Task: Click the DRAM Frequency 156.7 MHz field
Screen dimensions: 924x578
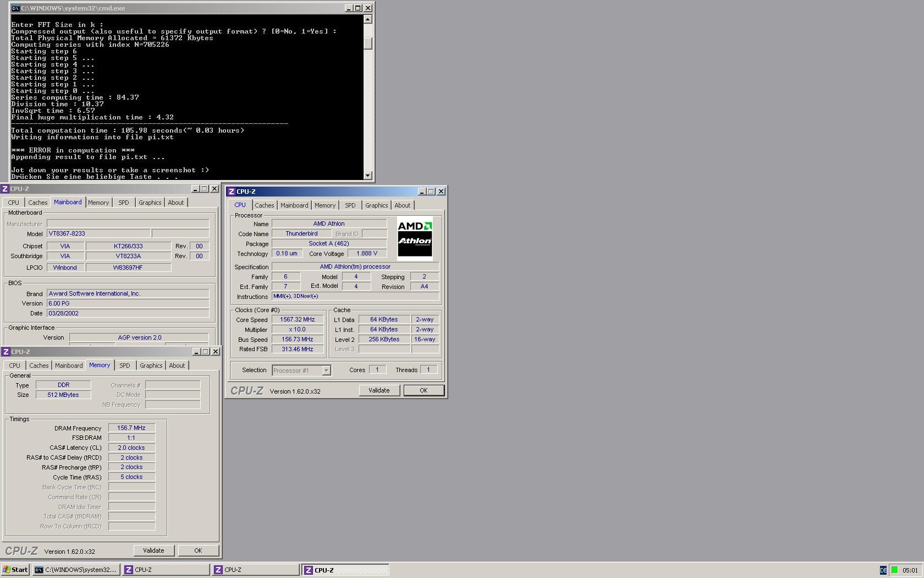Action: (x=131, y=428)
